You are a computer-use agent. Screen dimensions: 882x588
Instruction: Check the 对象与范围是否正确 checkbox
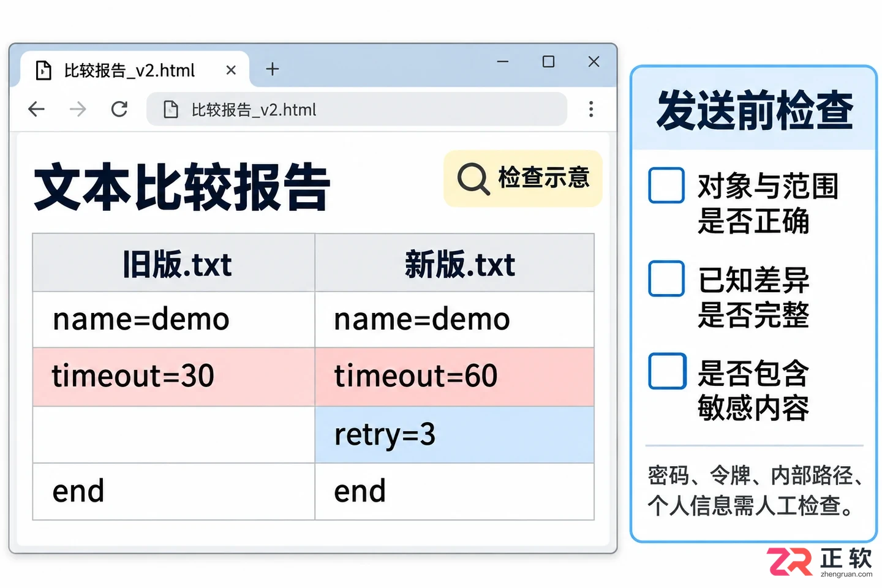pos(666,185)
